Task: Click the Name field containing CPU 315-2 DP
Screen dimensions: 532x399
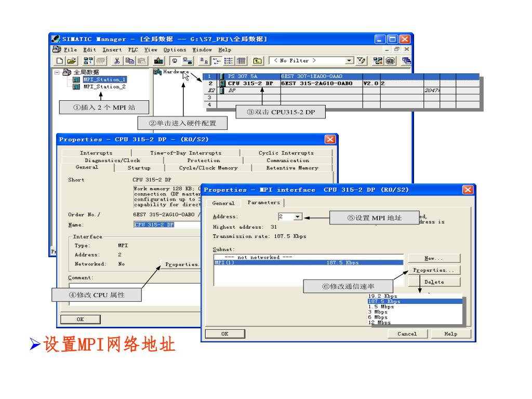Action: [168, 224]
